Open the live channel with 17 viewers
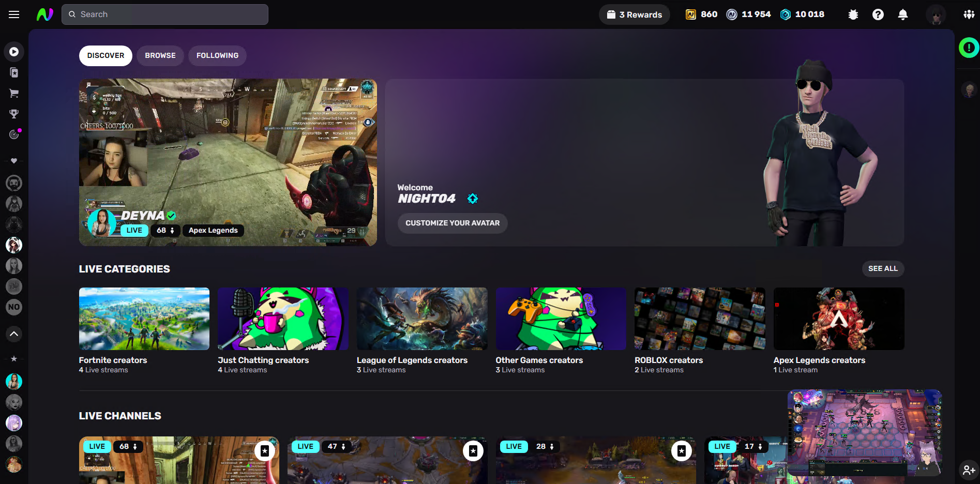 745,460
